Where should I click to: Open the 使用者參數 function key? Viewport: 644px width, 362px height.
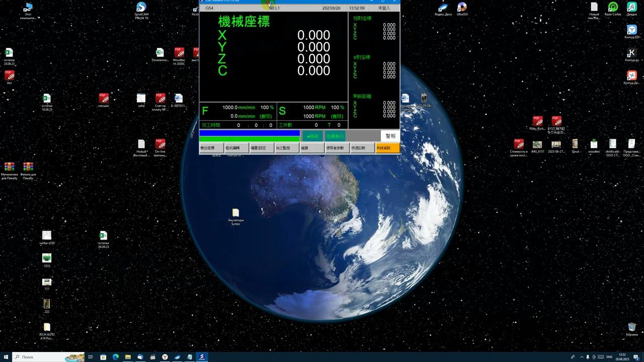pos(337,148)
